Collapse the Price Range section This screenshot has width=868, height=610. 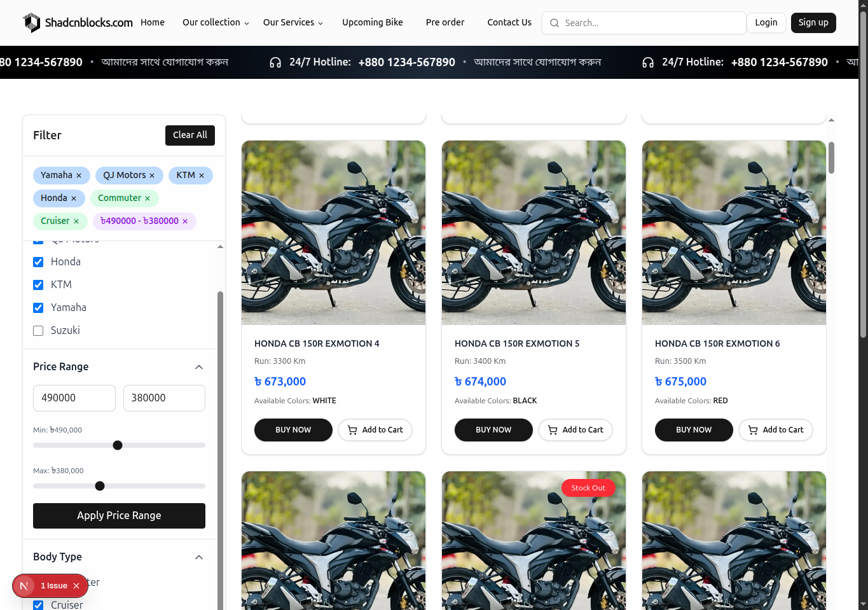coord(199,367)
